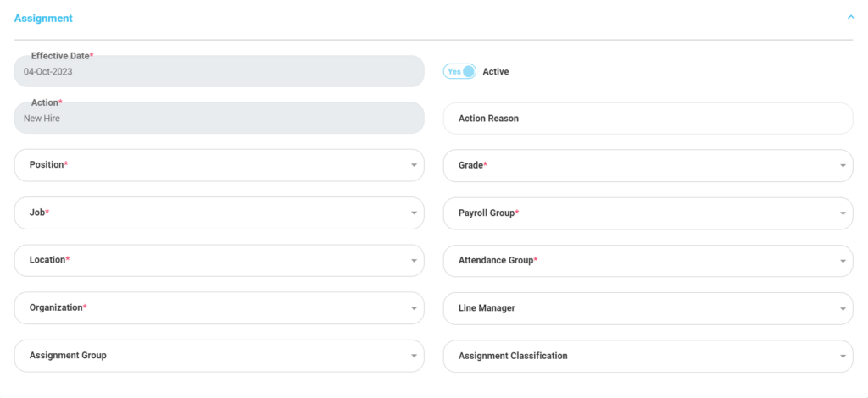Expand the Organization dropdown arrow
The image size is (868, 398).
414,308
